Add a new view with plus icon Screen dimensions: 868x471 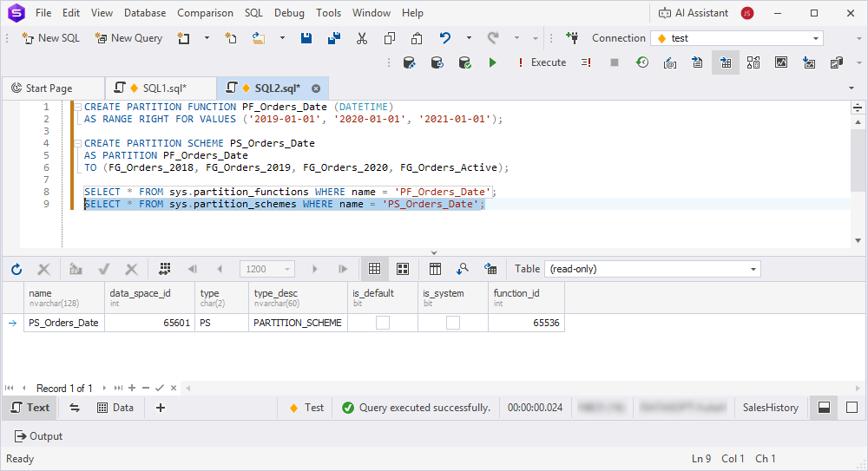pos(161,408)
